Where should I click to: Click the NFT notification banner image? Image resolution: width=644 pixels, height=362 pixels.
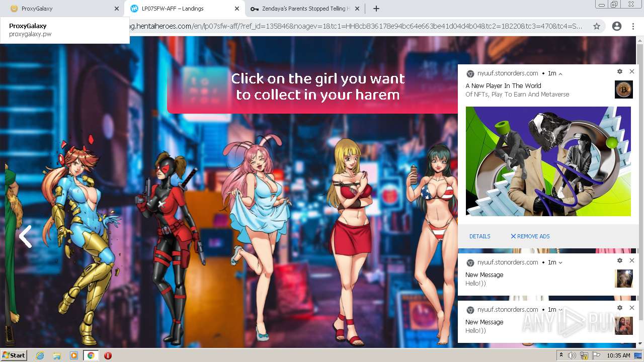(548, 161)
